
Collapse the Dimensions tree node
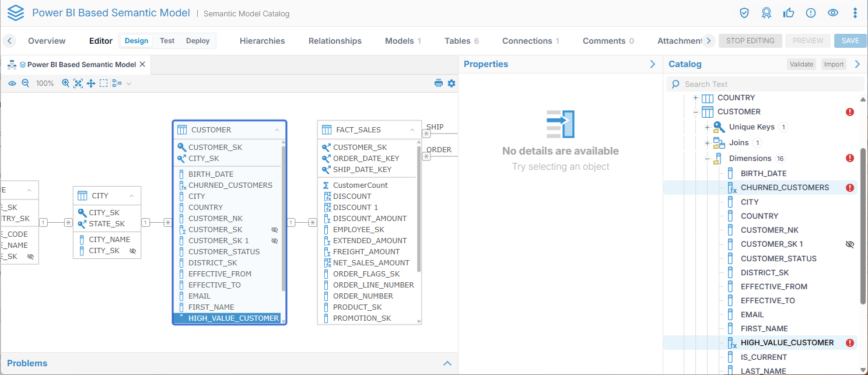[x=707, y=159]
